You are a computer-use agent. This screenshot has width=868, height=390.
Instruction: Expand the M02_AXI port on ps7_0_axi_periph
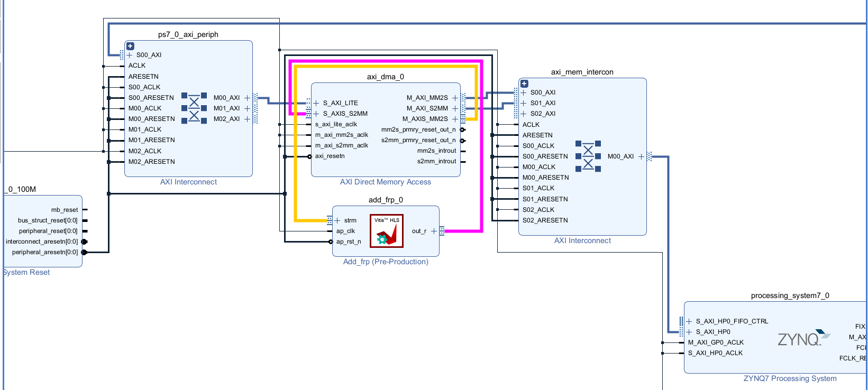pyautogui.click(x=247, y=119)
